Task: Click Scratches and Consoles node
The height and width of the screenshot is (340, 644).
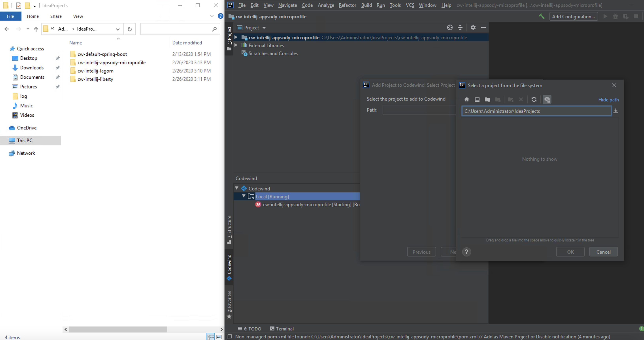Action: [x=273, y=53]
